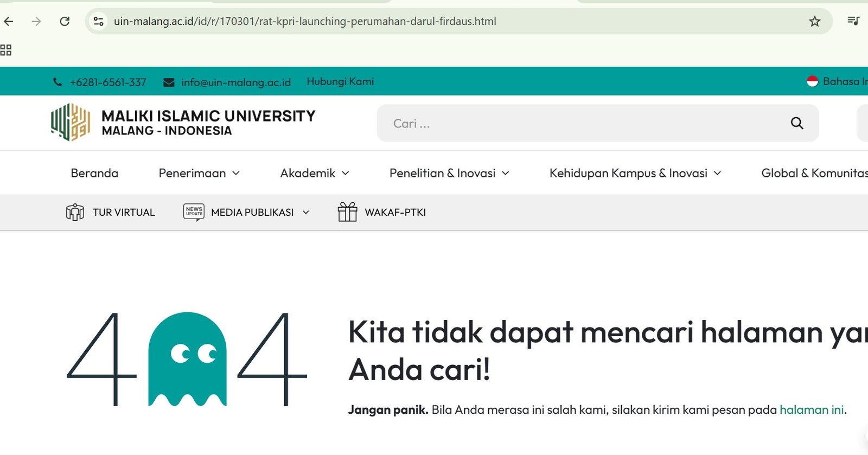Open the MEDIA PUBLIKASI menu
The width and height of the screenshot is (868, 455).
tap(252, 212)
